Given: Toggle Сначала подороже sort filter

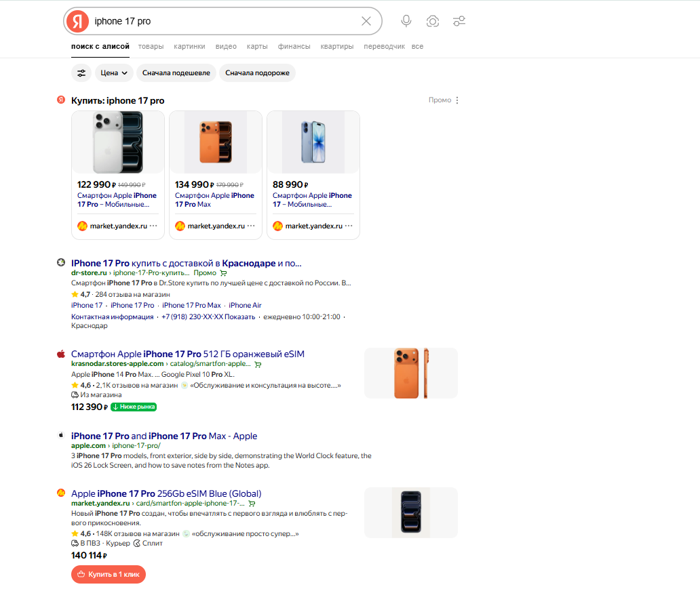Looking at the screenshot, I should (x=257, y=73).
